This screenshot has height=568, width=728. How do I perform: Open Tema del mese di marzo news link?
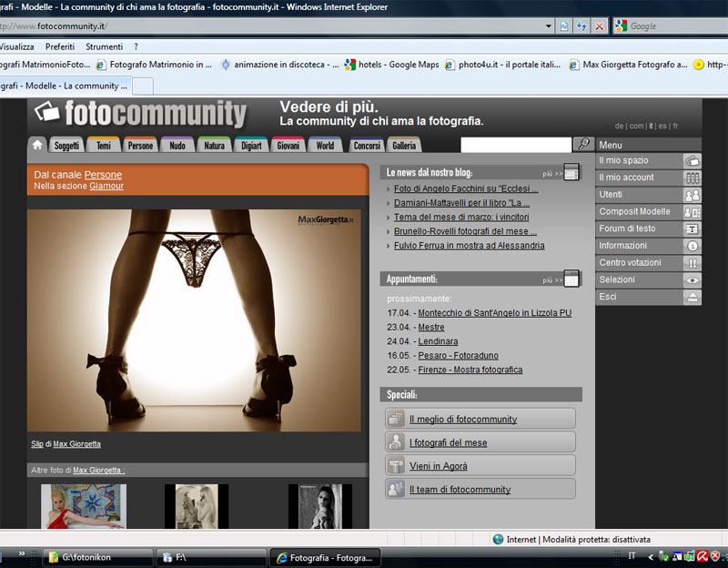coord(461,217)
